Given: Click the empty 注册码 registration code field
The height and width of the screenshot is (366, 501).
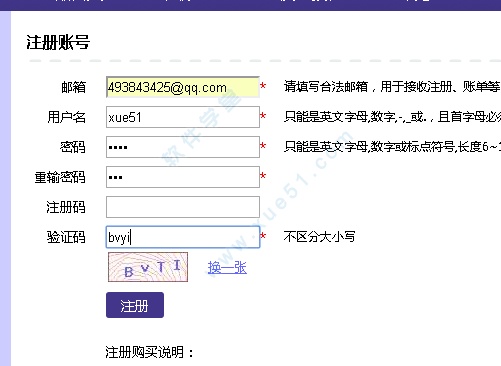Looking at the screenshot, I should [x=183, y=207].
